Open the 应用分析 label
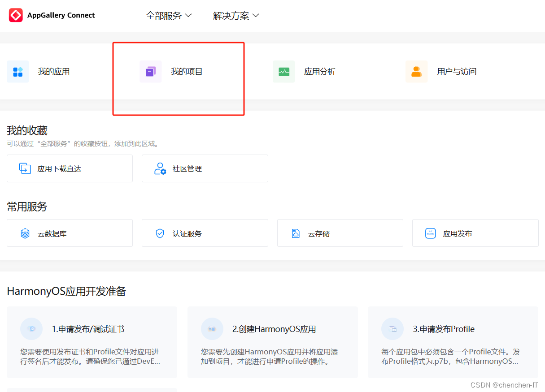Image resolution: width=545 pixels, height=392 pixels. 320,72
